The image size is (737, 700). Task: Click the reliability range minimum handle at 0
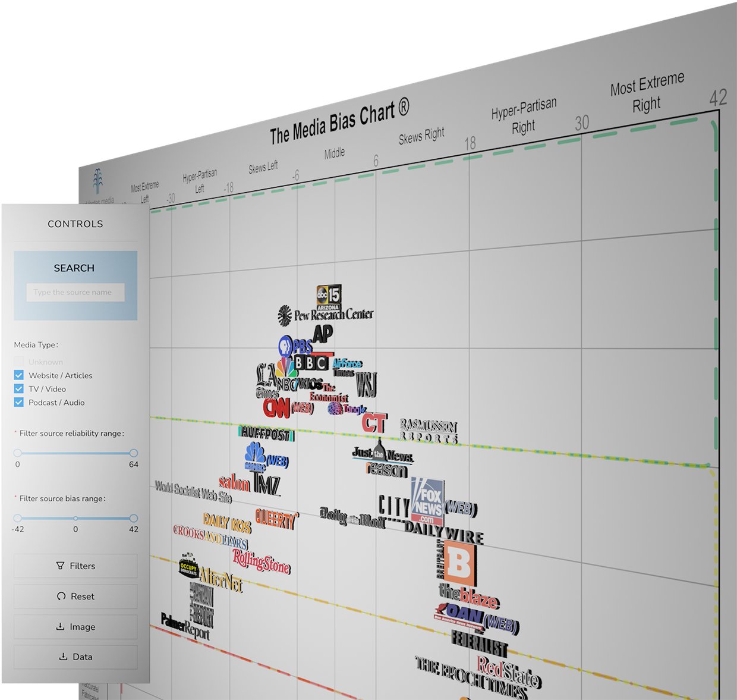(18, 453)
